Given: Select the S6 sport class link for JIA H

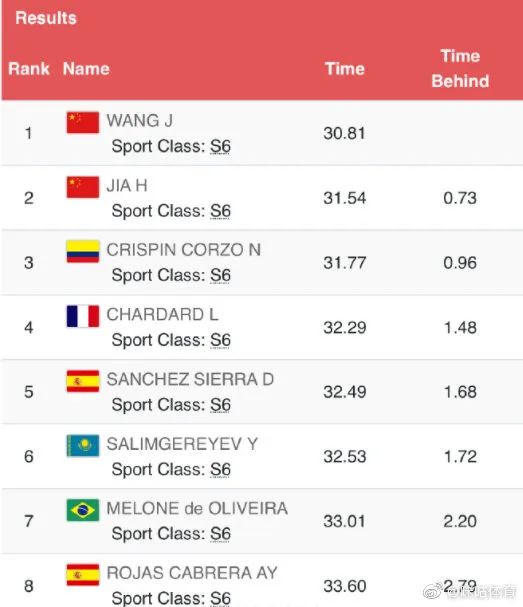Looking at the screenshot, I should (220, 211).
